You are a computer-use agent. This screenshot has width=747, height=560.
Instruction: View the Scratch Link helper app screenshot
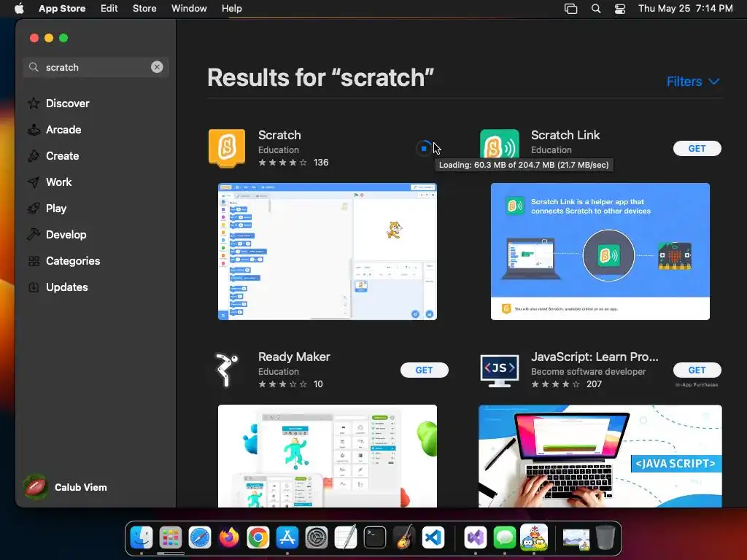click(x=600, y=252)
